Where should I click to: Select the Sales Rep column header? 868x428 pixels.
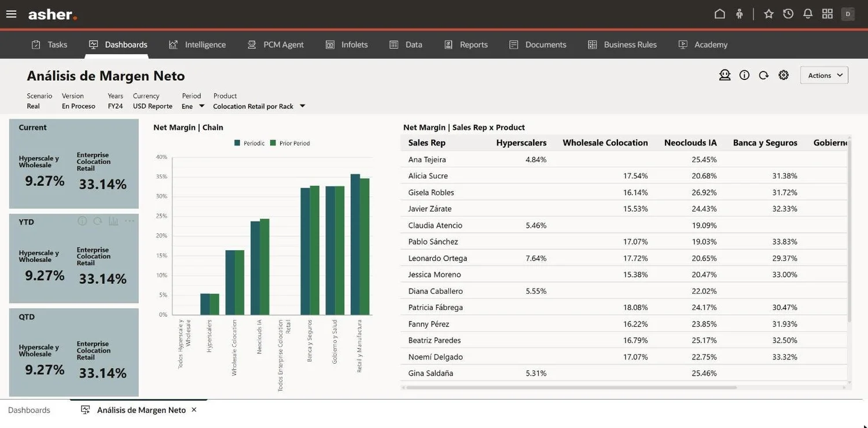427,142
